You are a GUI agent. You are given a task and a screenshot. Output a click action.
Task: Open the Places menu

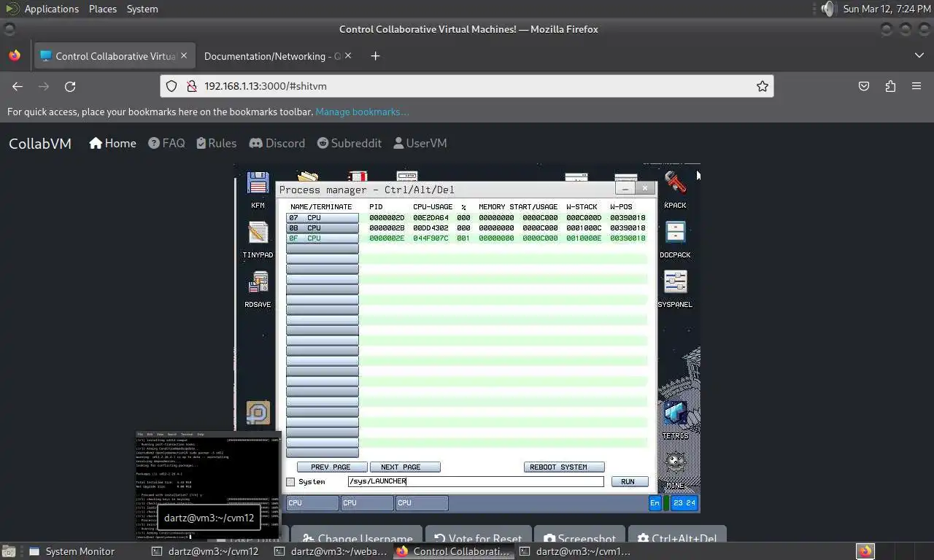(x=103, y=9)
